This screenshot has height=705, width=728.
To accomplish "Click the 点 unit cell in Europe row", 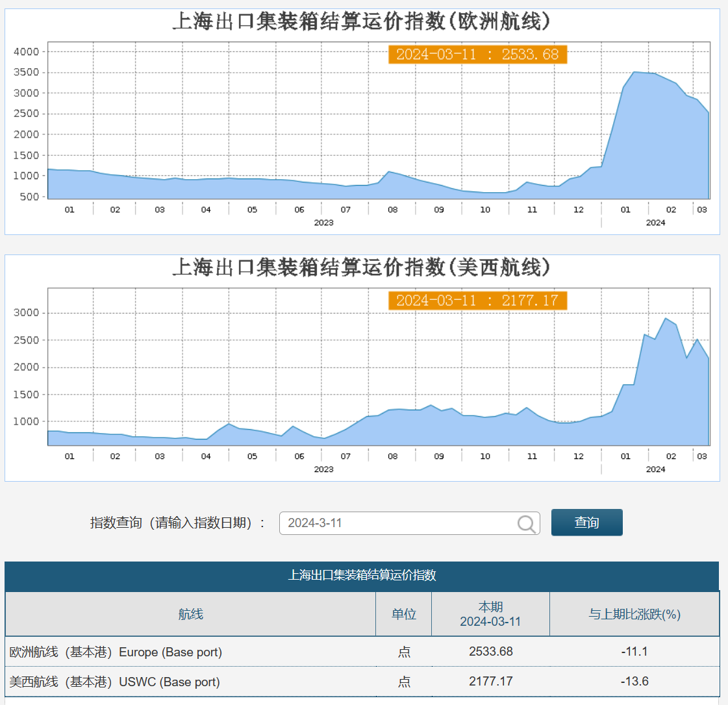I will (x=404, y=652).
